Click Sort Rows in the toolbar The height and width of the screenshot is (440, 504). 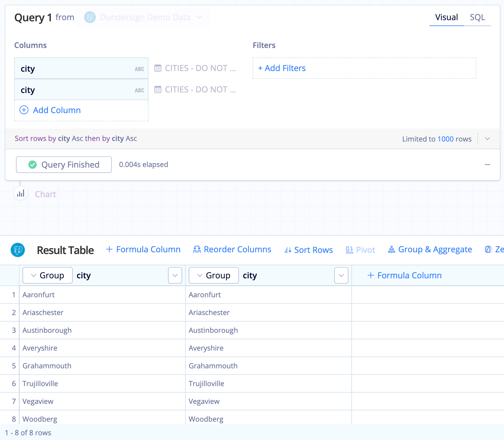(x=308, y=250)
